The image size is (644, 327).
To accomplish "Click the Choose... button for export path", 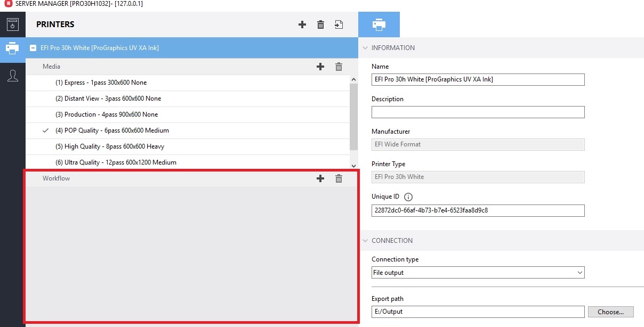I will (x=610, y=312).
